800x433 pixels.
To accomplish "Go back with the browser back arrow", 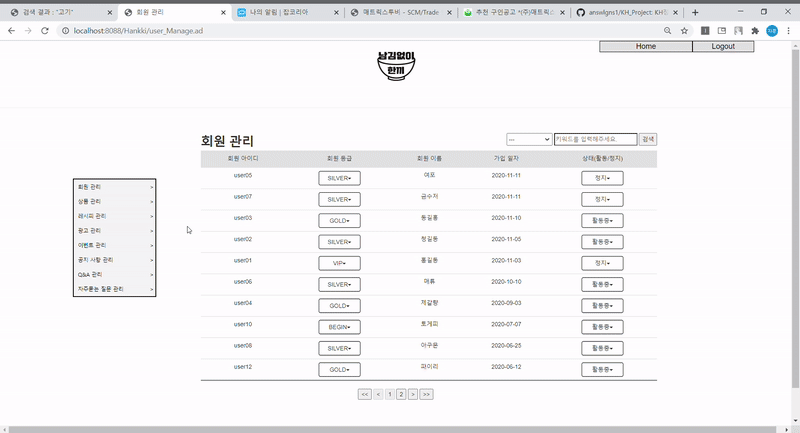I will 11,31.
